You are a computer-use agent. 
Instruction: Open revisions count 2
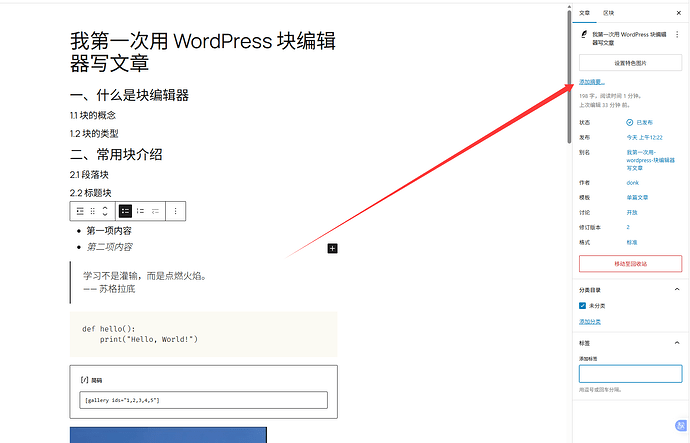628,227
